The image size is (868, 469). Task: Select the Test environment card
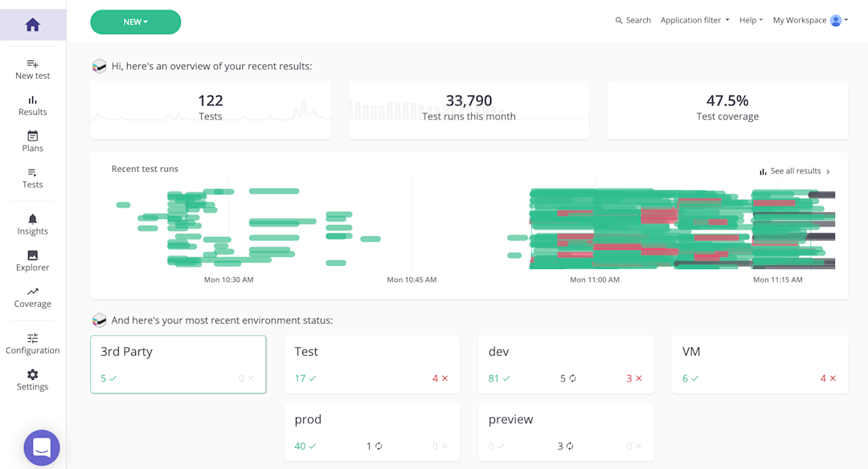[x=372, y=365]
